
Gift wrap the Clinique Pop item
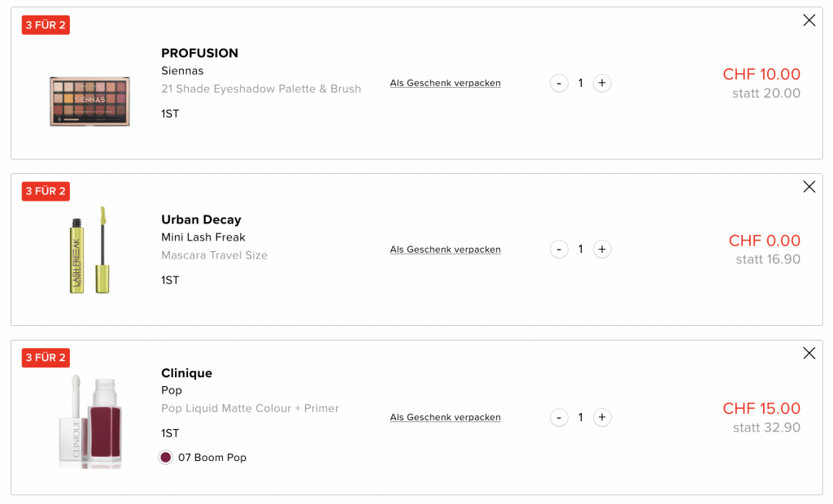click(445, 417)
